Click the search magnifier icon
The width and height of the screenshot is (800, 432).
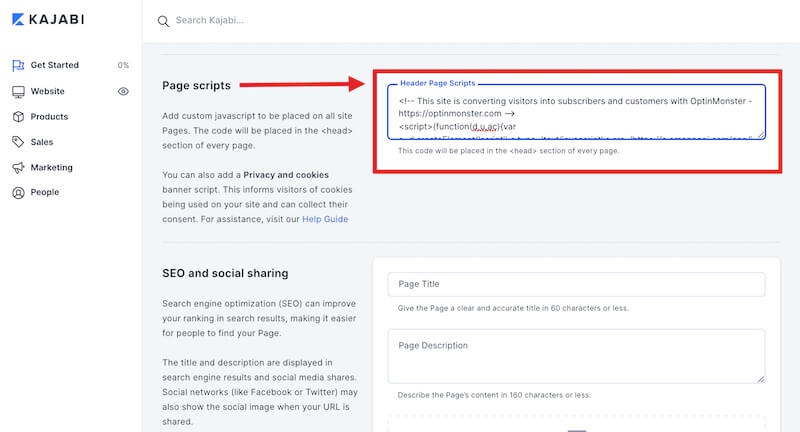163,21
